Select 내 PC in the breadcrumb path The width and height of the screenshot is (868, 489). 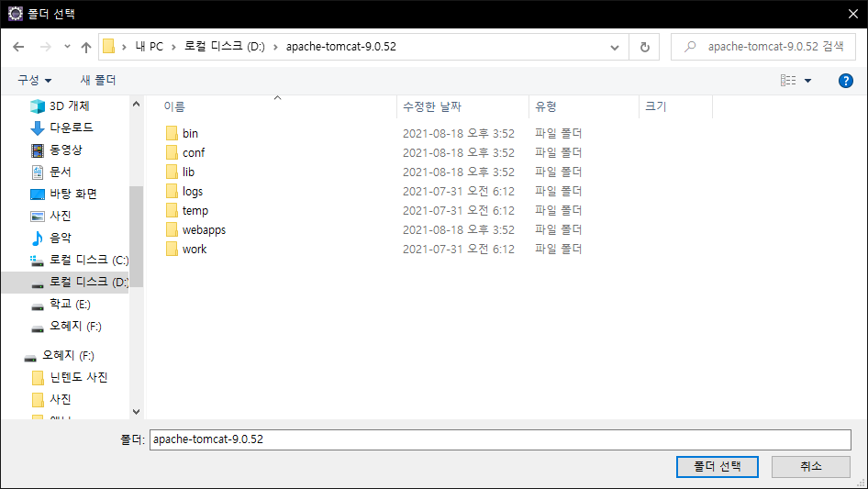(x=150, y=47)
